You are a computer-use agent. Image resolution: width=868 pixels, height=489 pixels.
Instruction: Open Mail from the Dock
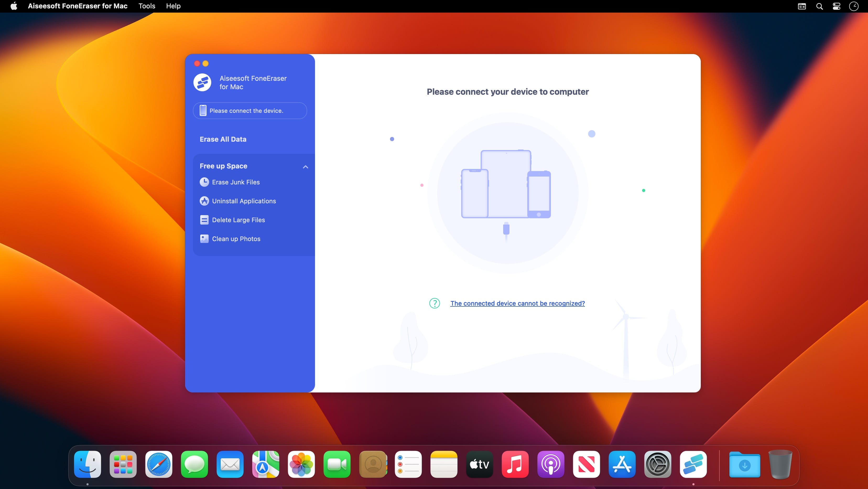coord(230,464)
